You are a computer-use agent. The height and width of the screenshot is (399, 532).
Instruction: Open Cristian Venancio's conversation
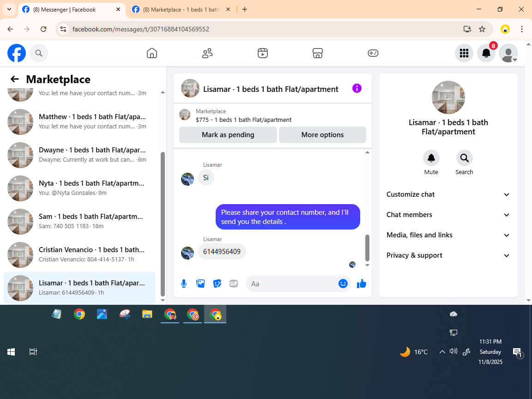(80, 254)
